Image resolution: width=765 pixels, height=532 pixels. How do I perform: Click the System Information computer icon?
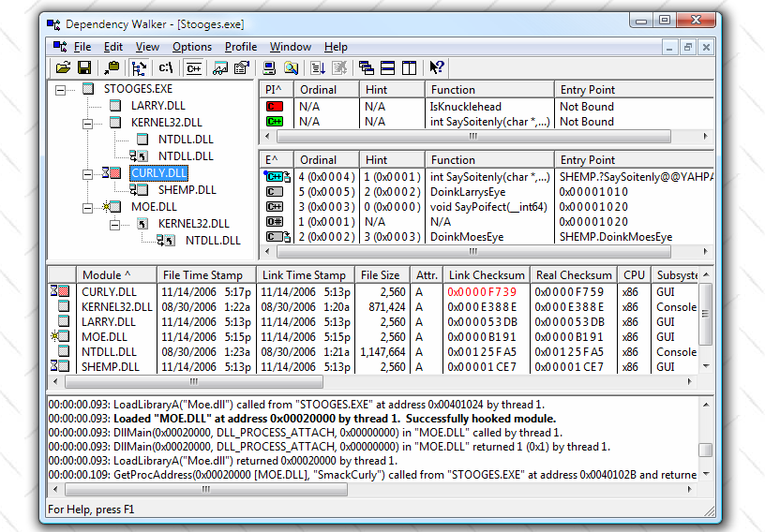pos(269,67)
